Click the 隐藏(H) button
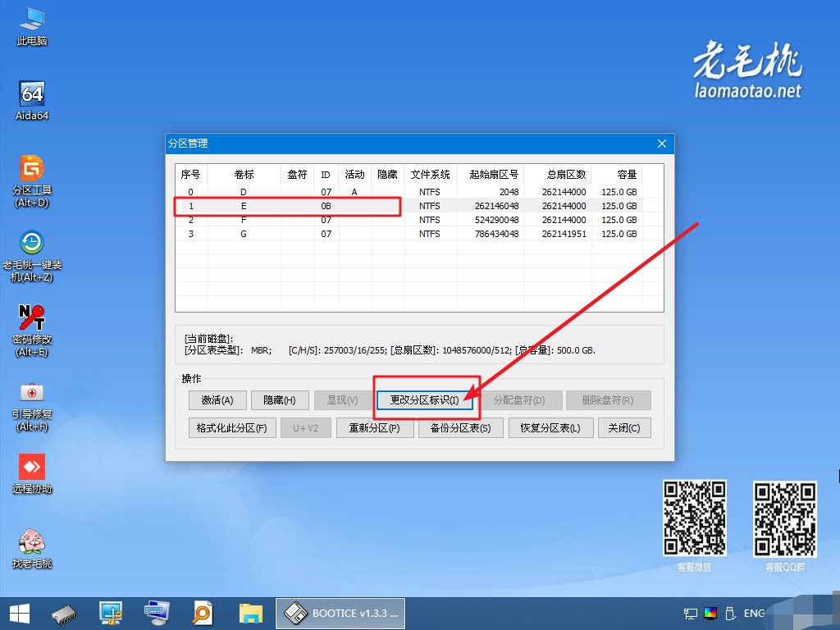The height and width of the screenshot is (630, 840). tap(280, 400)
